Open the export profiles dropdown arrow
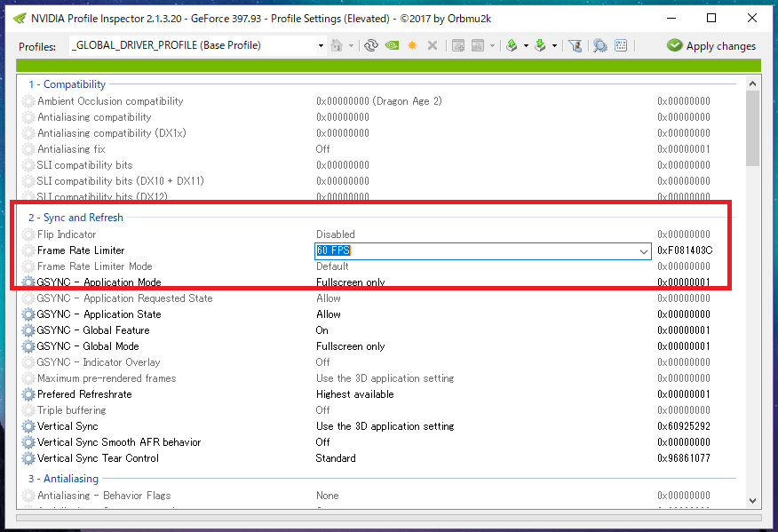Image resolution: width=778 pixels, height=532 pixels. (526, 45)
